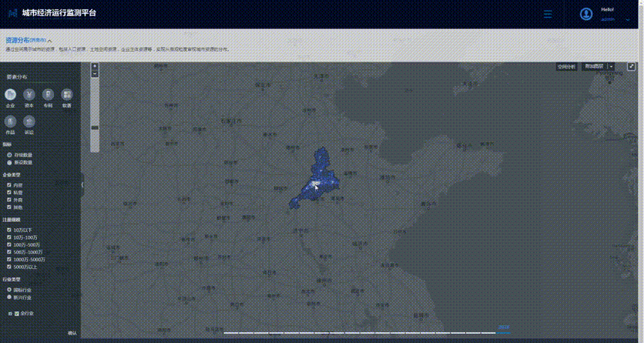Select the 企业 resource icon
This screenshot has height=343, width=644.
coord(10,95)
